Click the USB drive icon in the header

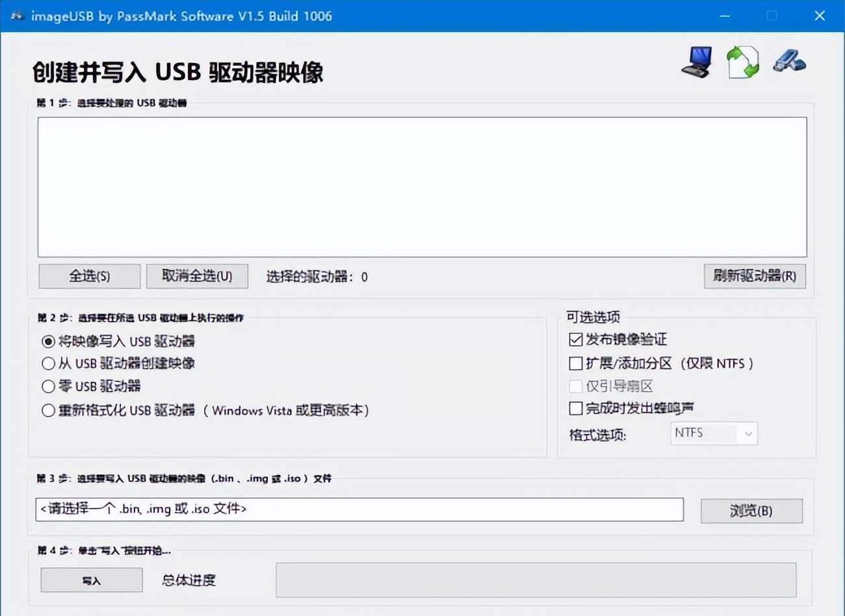pos(788,62)
